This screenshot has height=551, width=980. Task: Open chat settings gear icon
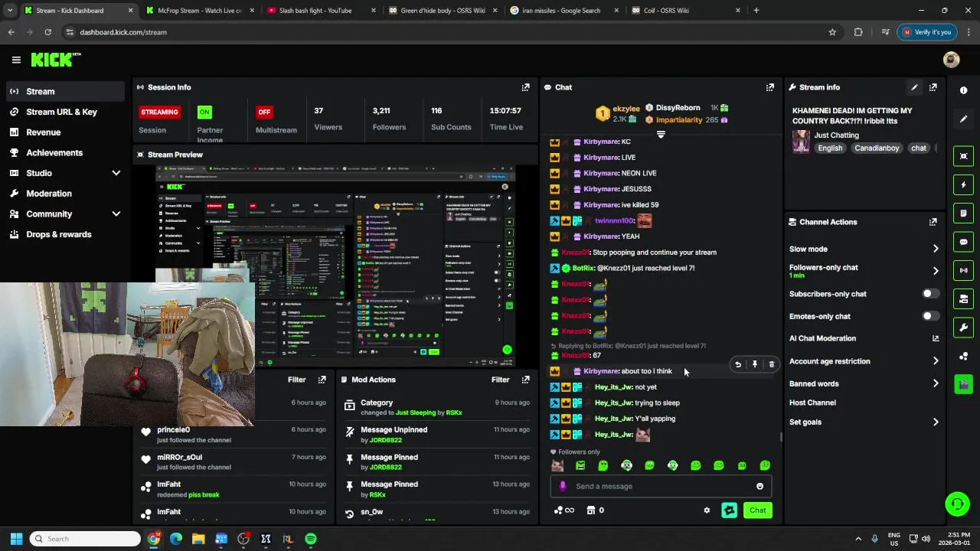pyautogui.click(x=707, y=510)
